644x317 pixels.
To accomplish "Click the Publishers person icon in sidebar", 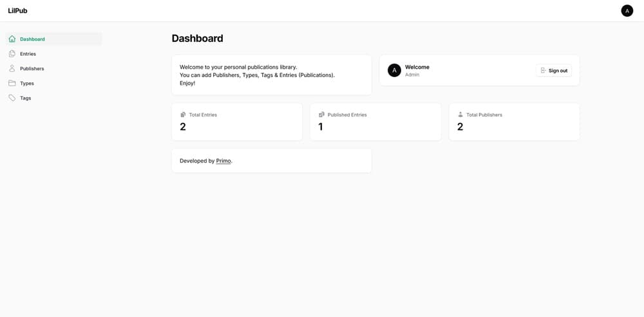I will [12, 69].
